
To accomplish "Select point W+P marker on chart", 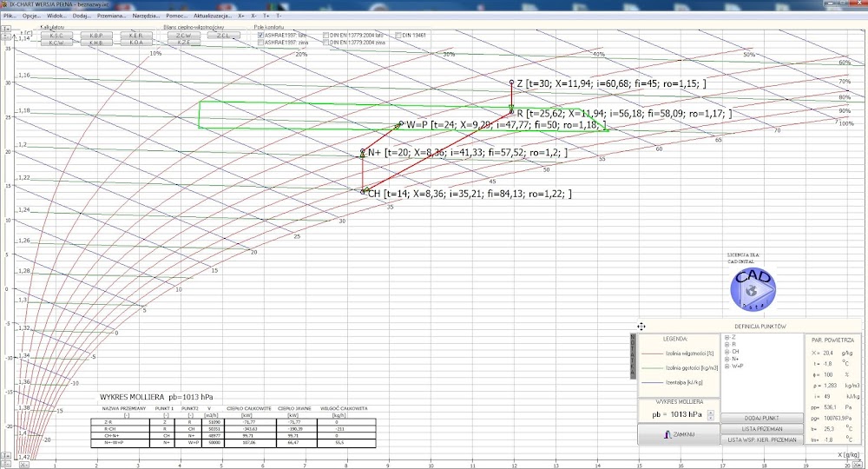I will [401, 123].
